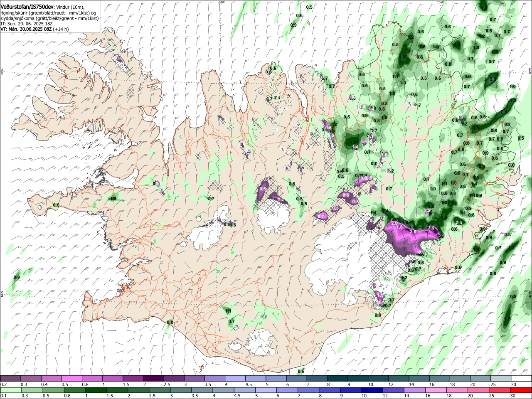The image size is (532, 399).
Task: Click the white snow-scale swatch labeled 30
Action: click(x=522, y=378)
